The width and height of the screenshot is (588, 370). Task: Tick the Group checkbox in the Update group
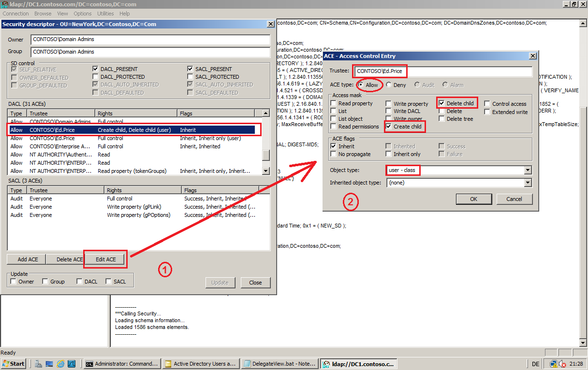pyautogui.click(x=45, y=282)
